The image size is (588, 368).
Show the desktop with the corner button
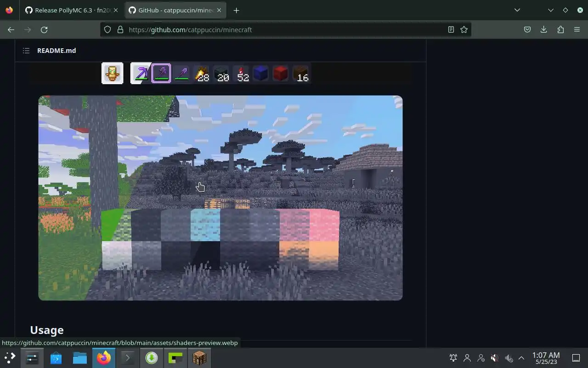576,358
